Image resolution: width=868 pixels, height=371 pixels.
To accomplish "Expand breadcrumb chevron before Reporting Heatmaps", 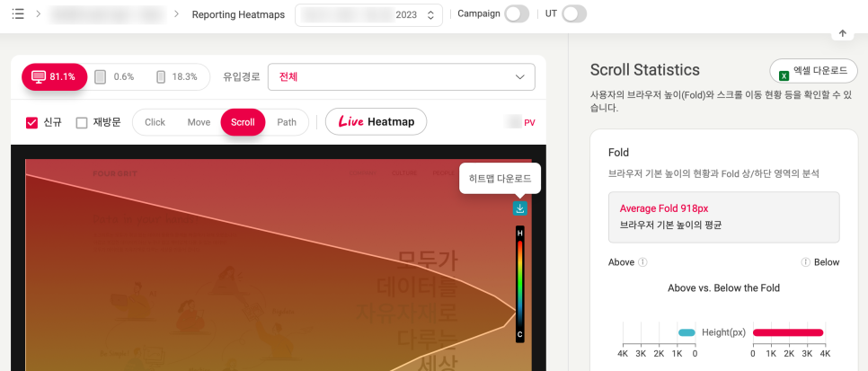I will (x=177, y=13).
